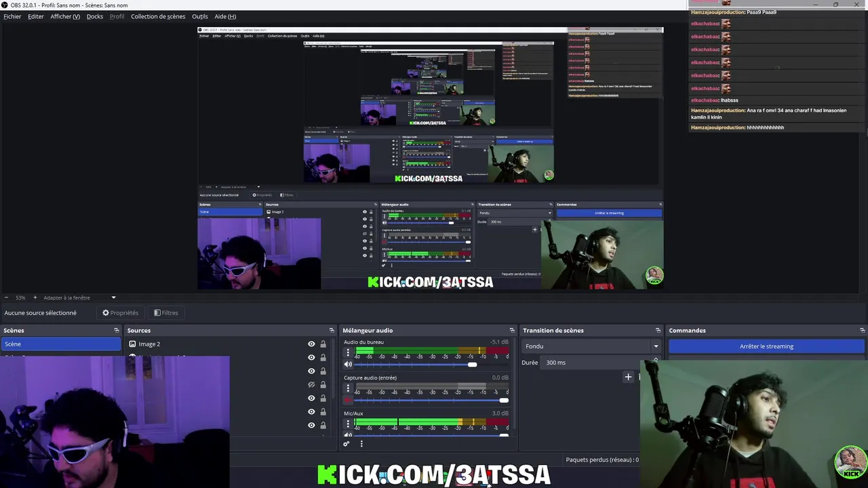
Task: Open Audio du bureau three-dot options
Action: tap(348, 352)
